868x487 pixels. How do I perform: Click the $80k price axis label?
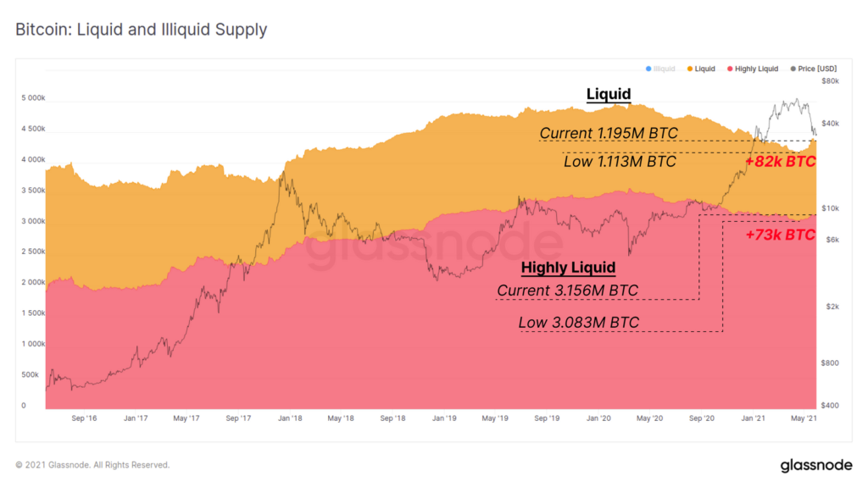tap(831, 81)
